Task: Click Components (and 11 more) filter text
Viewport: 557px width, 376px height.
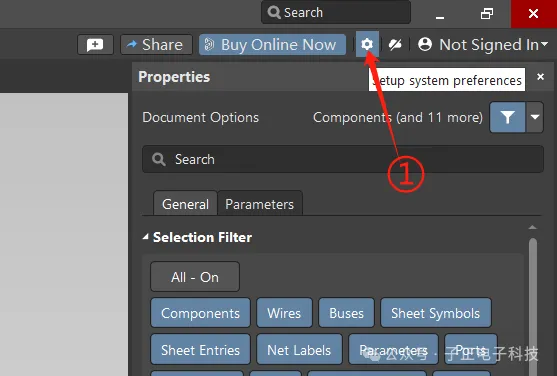Action: point(398,117)
